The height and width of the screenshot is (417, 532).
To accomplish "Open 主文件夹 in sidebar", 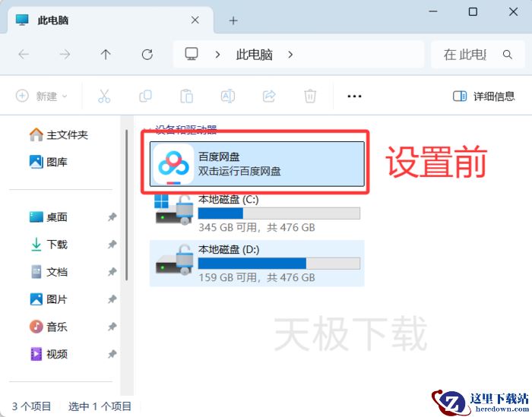I will [59, 135].
